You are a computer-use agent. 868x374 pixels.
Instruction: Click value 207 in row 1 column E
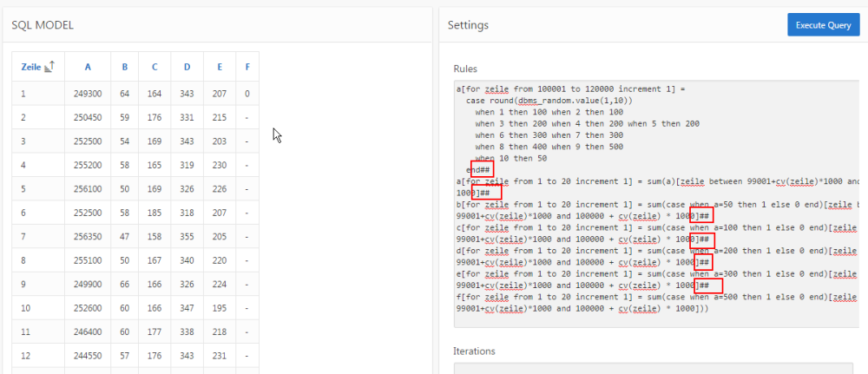[x=220, y=94]
